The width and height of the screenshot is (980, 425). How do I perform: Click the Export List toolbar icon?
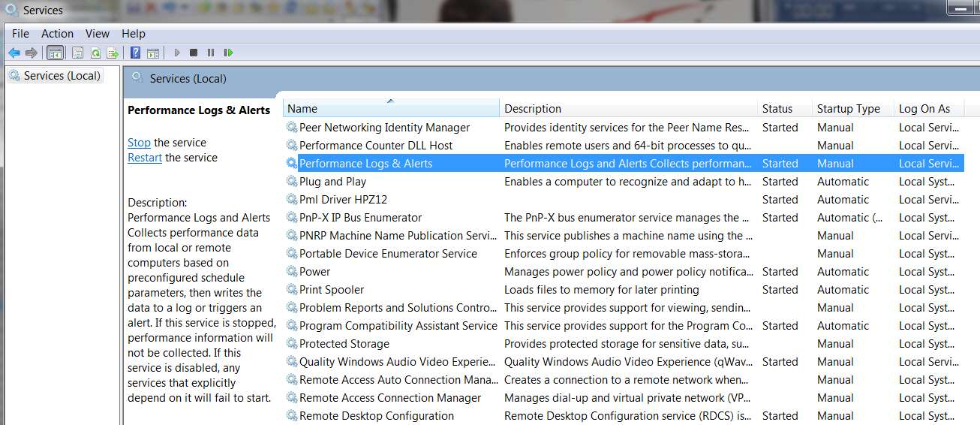coord(113,53)
